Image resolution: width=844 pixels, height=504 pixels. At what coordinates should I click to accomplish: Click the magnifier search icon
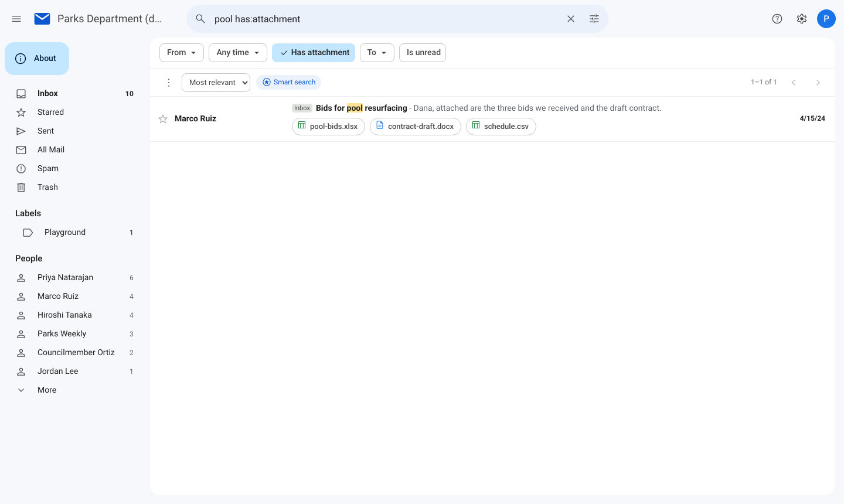(200, 19)
